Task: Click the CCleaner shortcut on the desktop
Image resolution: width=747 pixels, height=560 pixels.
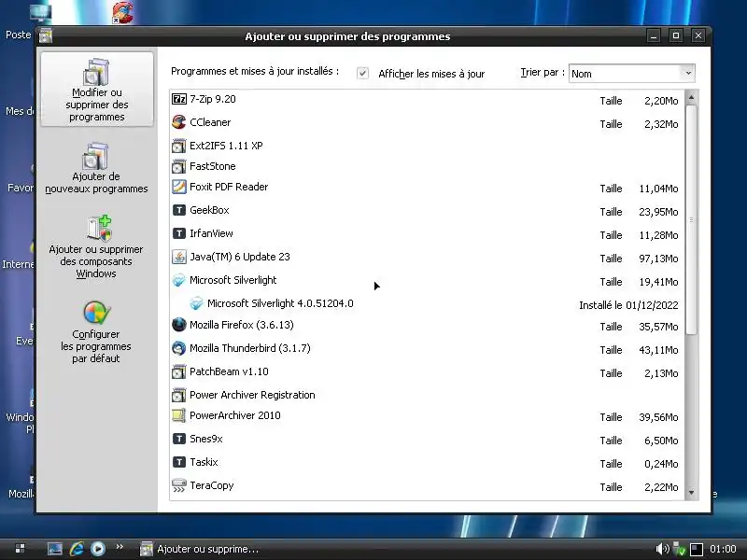Action: 123,13
